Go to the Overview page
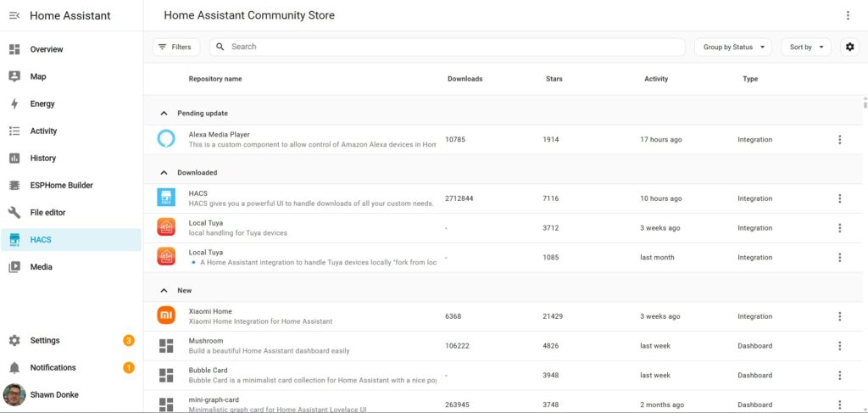This screenshot has height=413, width=868. click(47, 49)
